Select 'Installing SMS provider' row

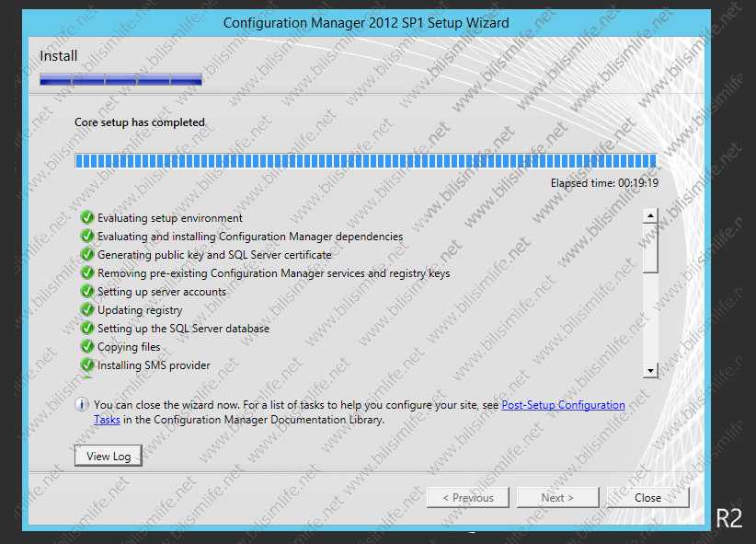click(154, 365)
